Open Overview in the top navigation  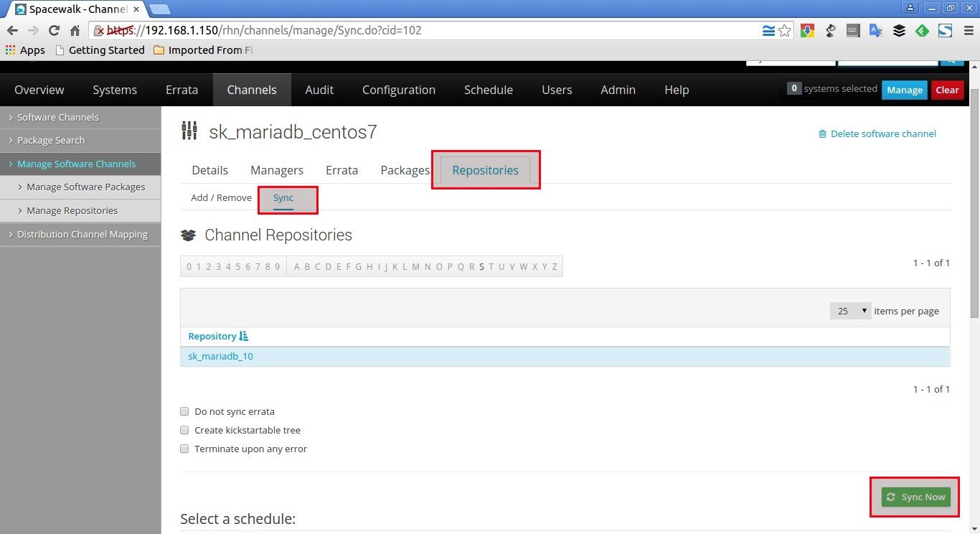tap(39, 90)
